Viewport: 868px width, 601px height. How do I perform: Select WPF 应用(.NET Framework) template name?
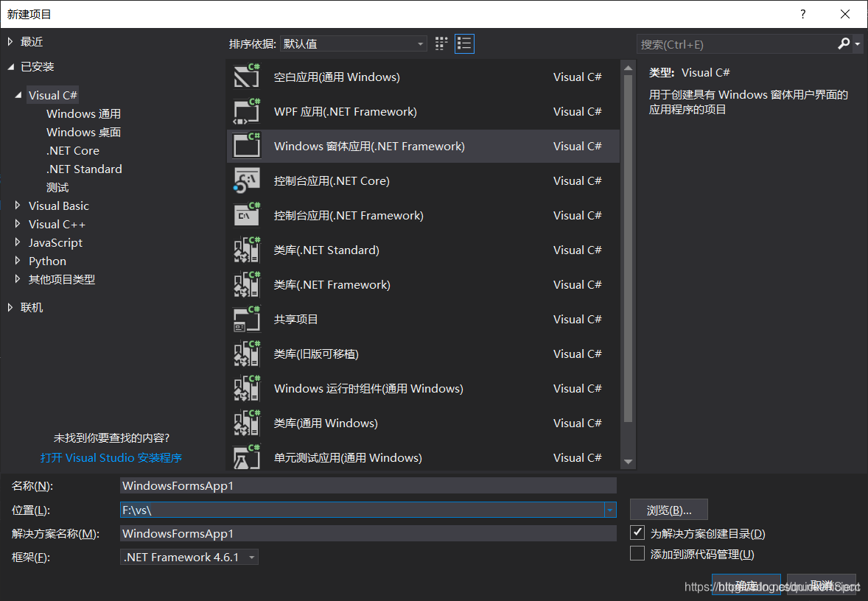point(346,112)
